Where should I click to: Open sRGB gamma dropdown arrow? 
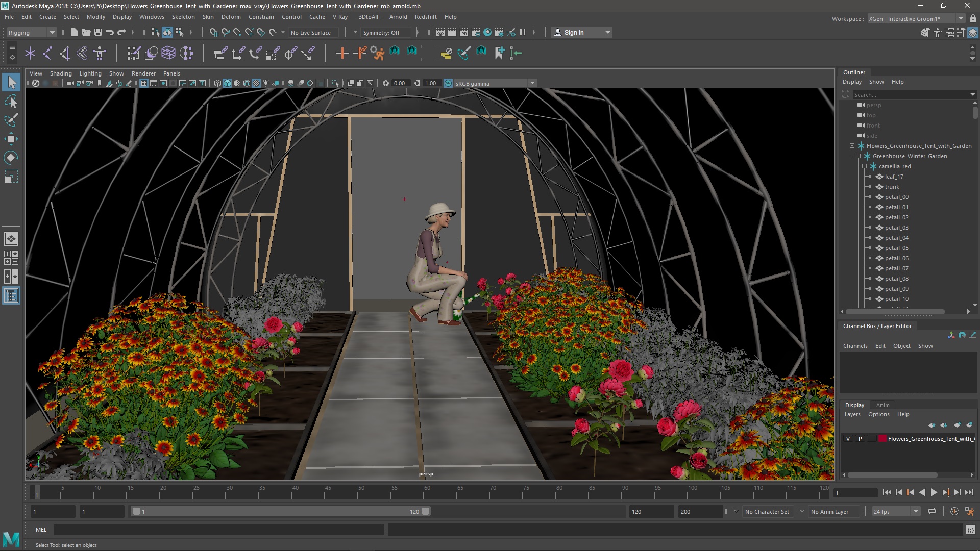click(x=532, y=83)
